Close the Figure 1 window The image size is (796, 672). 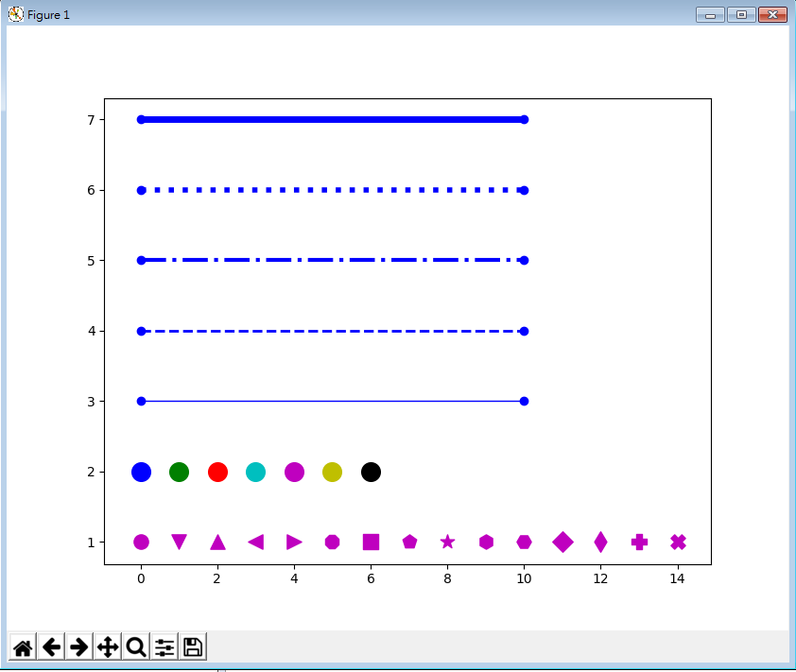pyautogui.click(x=772, y=14)
